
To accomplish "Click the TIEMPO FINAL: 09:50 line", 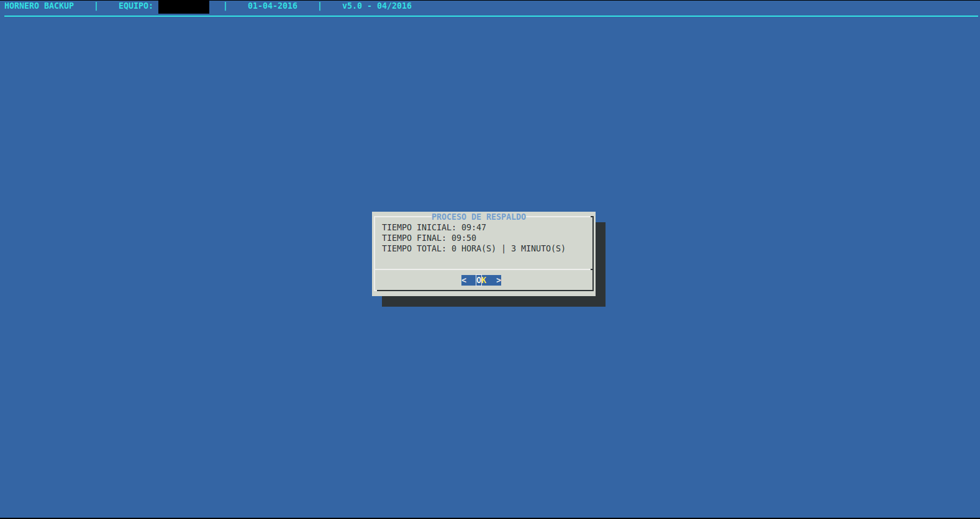I will (429, 238).
